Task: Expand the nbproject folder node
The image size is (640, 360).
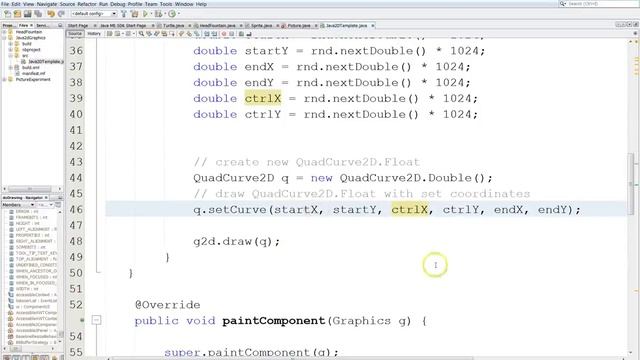Action: coord(11,49)
